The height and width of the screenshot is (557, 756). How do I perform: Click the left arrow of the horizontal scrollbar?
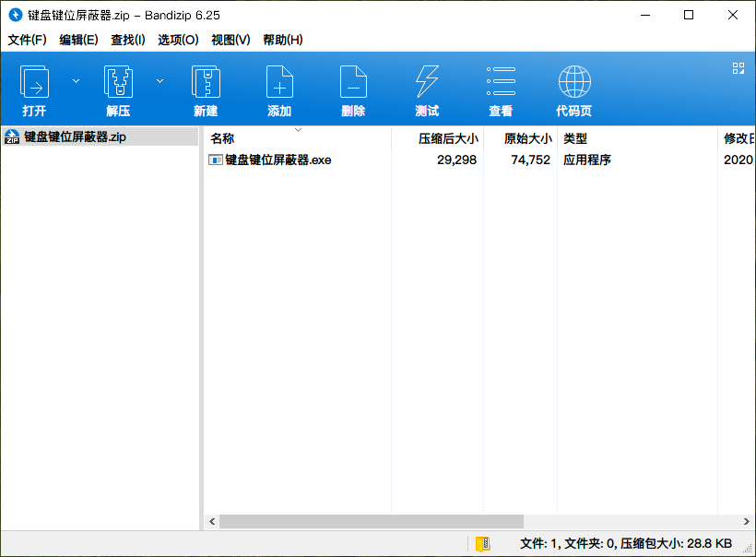point(212,521)
